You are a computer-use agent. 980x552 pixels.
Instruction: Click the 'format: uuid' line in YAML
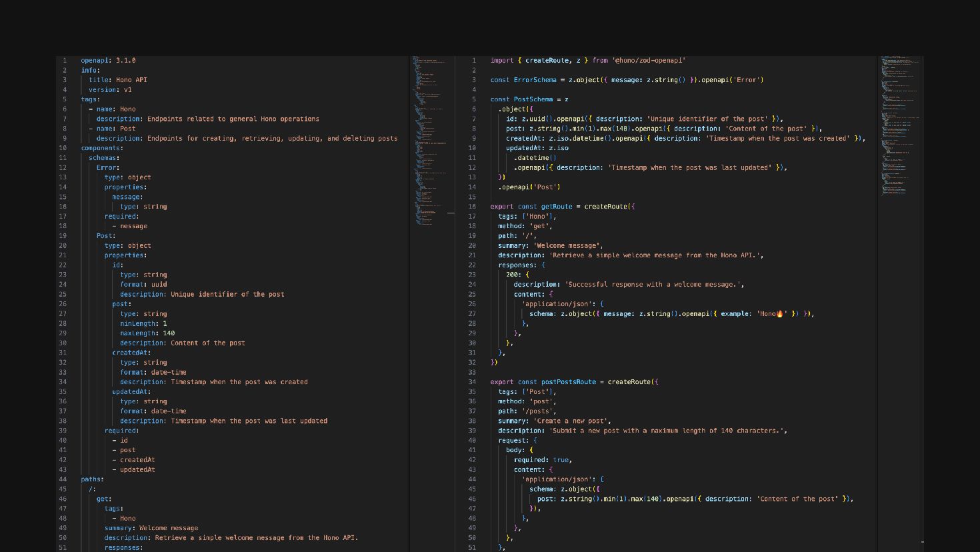pyautogui.click(x=143, y=285)
